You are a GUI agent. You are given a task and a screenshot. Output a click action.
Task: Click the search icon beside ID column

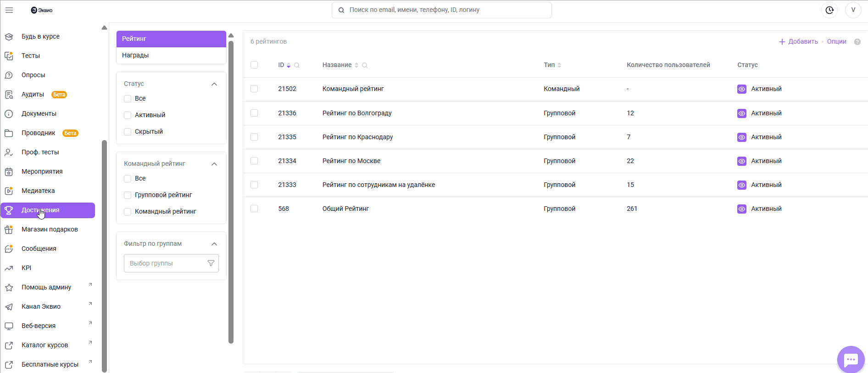(x=297, y=65)
